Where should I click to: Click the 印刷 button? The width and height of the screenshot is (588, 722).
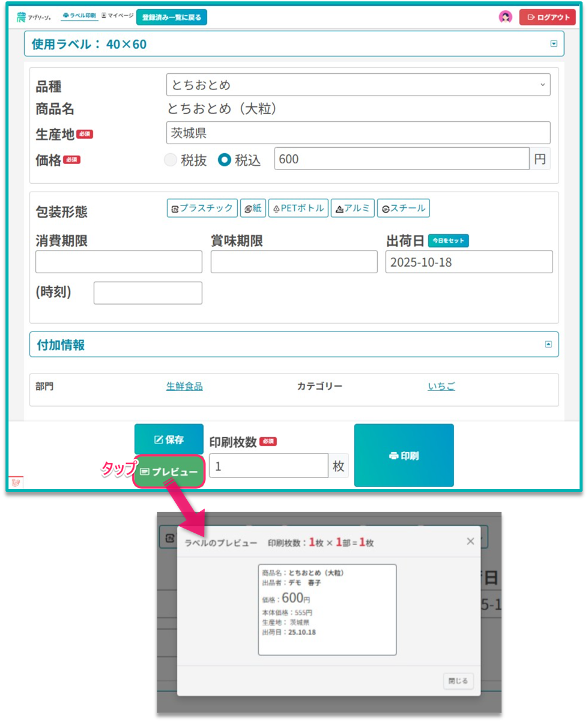(x=404, y=456)
